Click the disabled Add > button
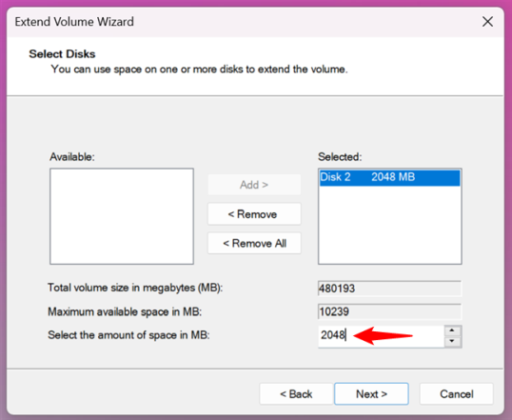The width and height of the screenshot is (512, 420). [x=254, y=185]
